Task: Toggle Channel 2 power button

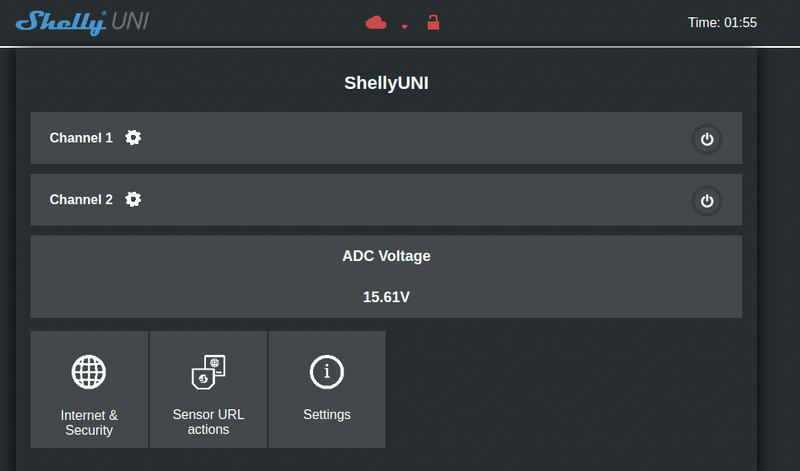Action: [x=707, y=201]
